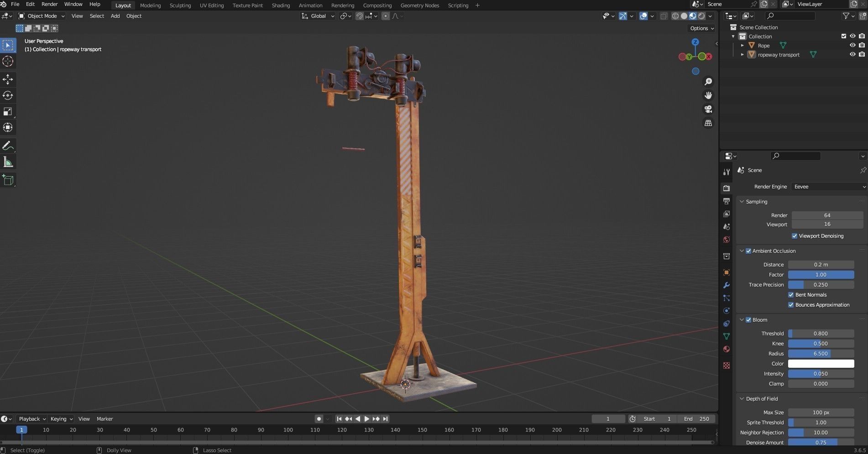
Task: Open the View Layer properties tab
Action: 727,214
